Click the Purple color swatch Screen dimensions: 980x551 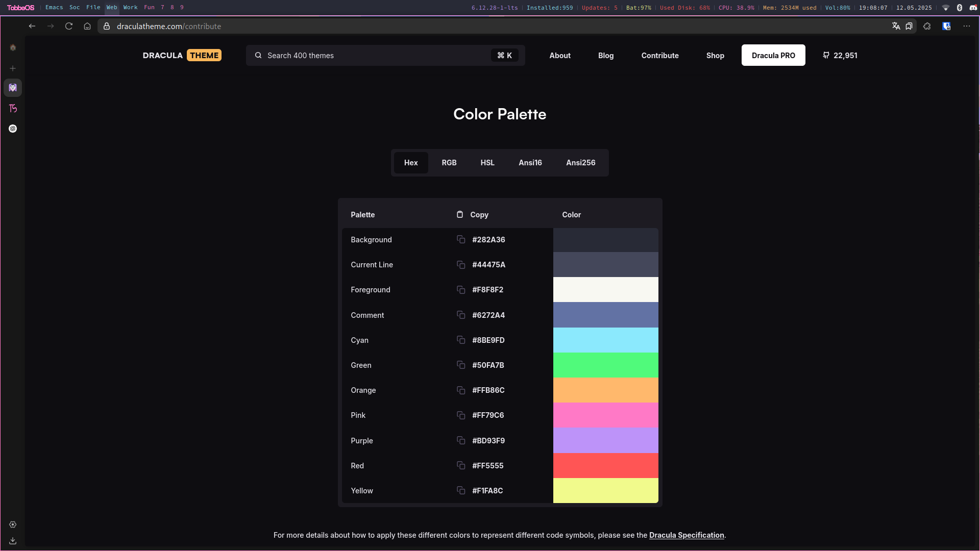pyautogui.click(x=605, y=440)
